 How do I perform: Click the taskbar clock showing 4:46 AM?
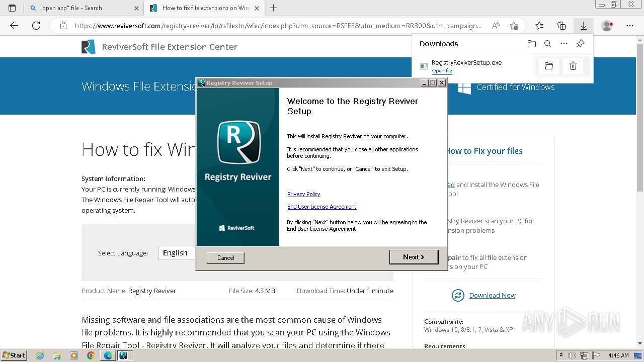point(618,355)
